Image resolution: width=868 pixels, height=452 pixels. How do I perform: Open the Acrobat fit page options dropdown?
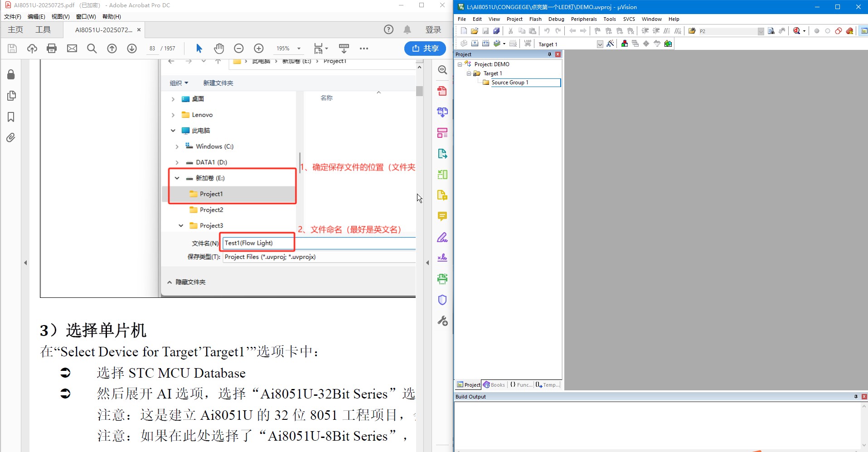click(x=326, y=49)
